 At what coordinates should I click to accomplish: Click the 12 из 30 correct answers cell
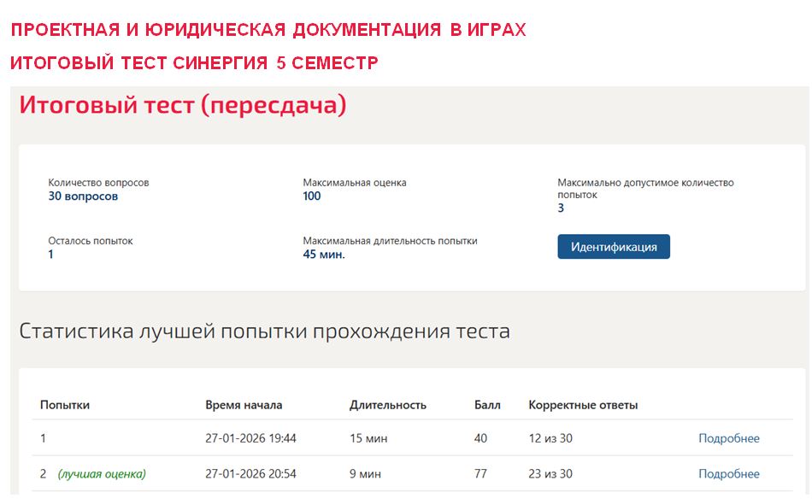coord(550,438)
